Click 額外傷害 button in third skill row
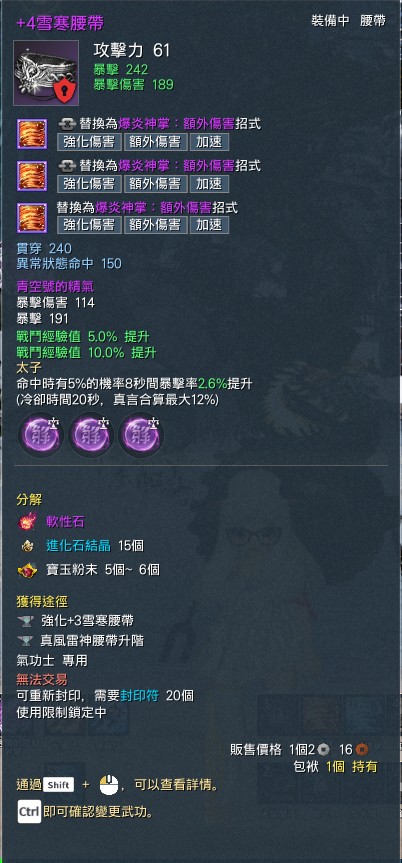Image resolution: width=402 pixels, height=863 pixels. click(155, 225)
